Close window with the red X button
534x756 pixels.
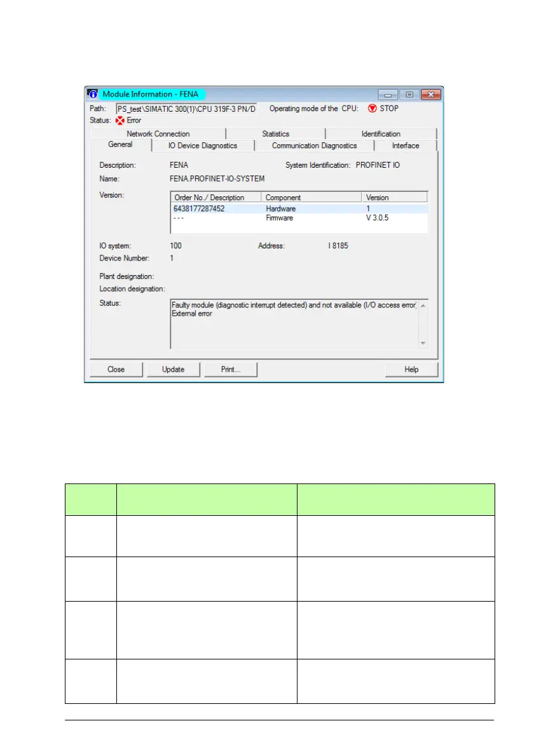tap(431, 95)
